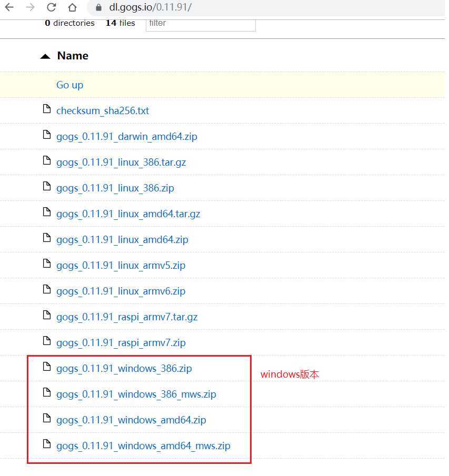Download gogs_0.11.91_windows_386_mws.zip
Screen dimensions: 449x476
pyautogui.click(x=136, y=395)
